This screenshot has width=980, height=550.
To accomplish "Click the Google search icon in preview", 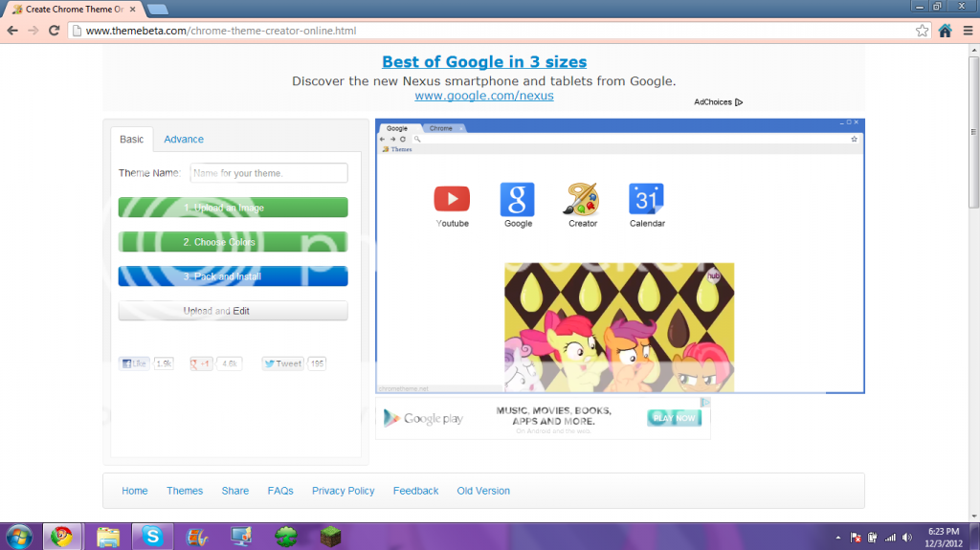I will tap(517, 199).
